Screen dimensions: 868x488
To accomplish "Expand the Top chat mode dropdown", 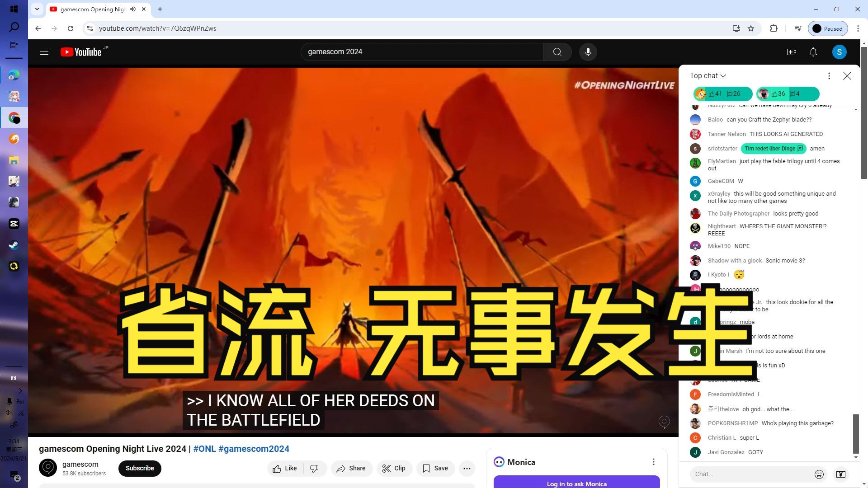I will click(x=708, y=76).
